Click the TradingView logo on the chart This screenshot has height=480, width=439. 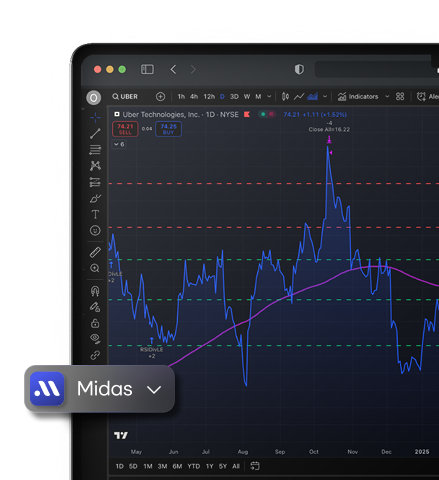click(121, 435)
